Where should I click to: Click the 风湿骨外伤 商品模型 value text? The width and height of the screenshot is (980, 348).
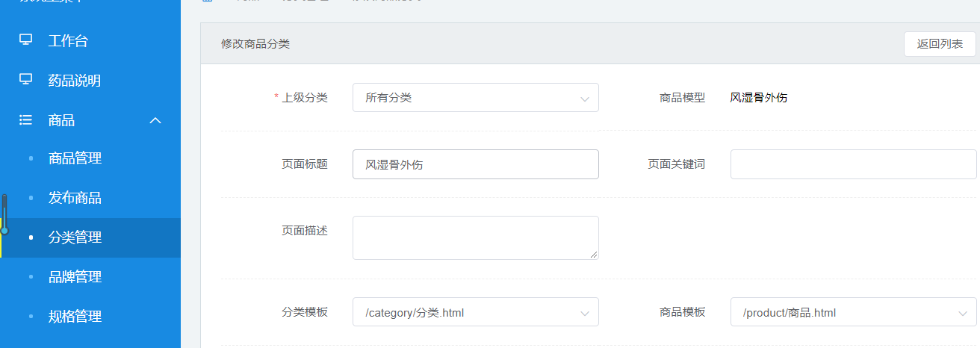point(758,98)
